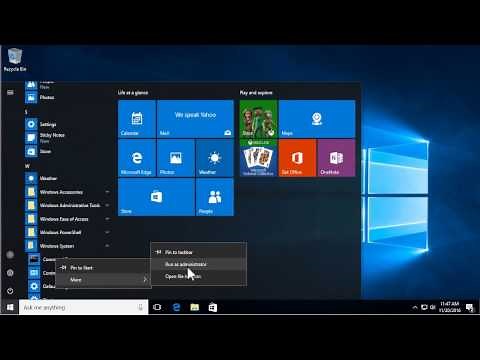
Task: Open the Photos tile
Action: (x=176, y=158)
